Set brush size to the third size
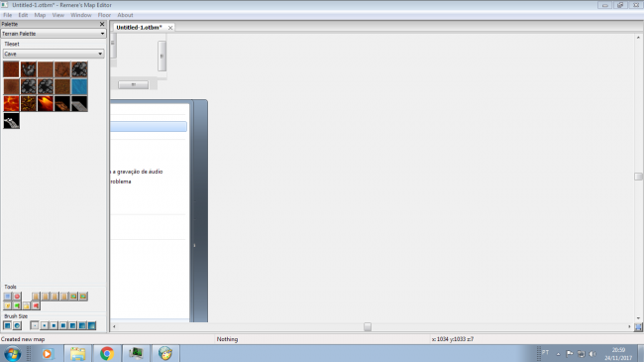The image size is (644, 362). (x=54, y=325)
